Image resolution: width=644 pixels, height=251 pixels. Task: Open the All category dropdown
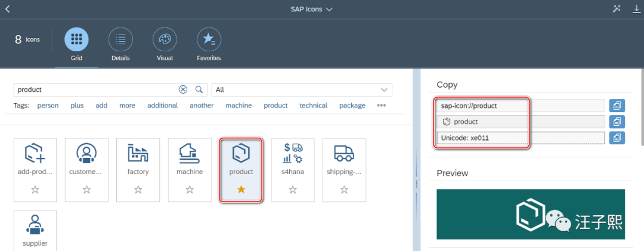pyautogui.click(x=384, y=89)
